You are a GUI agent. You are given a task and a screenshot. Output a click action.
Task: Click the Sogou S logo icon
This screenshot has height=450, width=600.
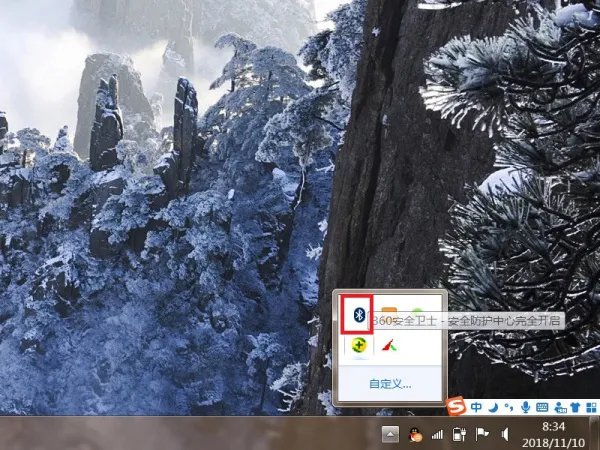click(x=455, y=406)
